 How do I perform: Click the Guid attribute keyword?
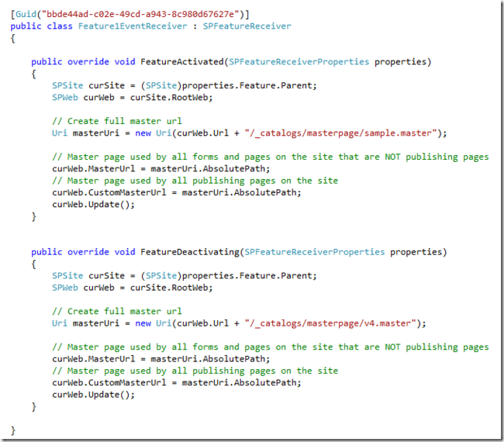click(x=26, y=14)
